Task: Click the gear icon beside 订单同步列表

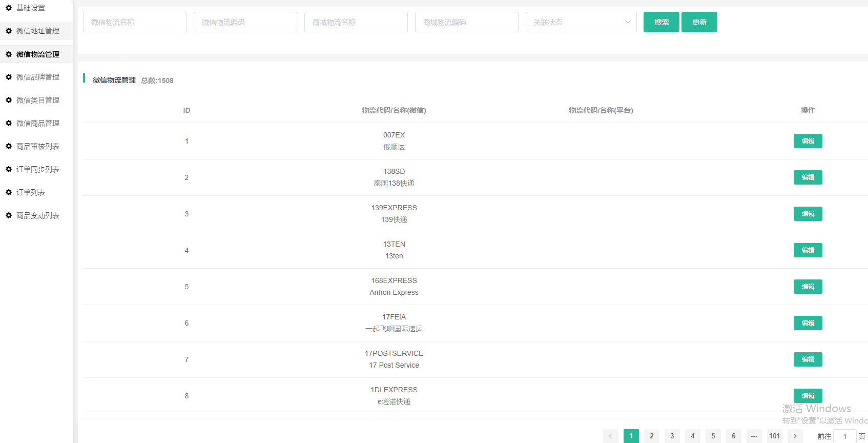Action: [x=9, y=169]
